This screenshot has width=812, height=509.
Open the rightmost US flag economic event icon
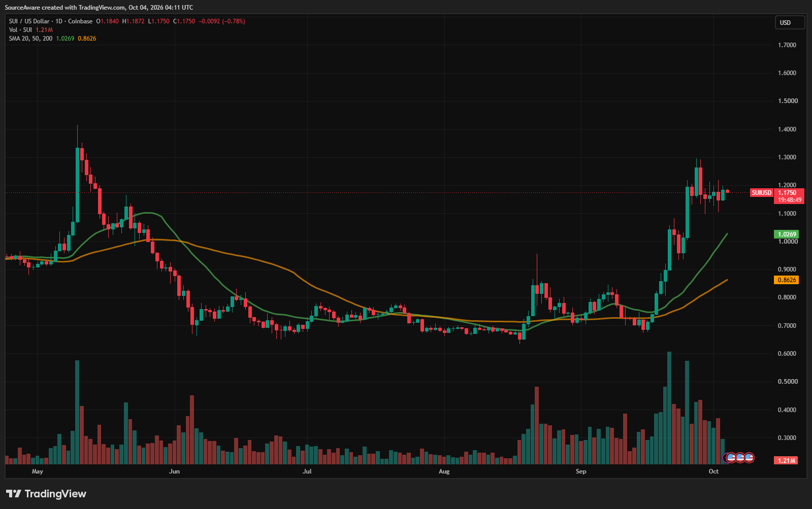[x=749, y=458]
